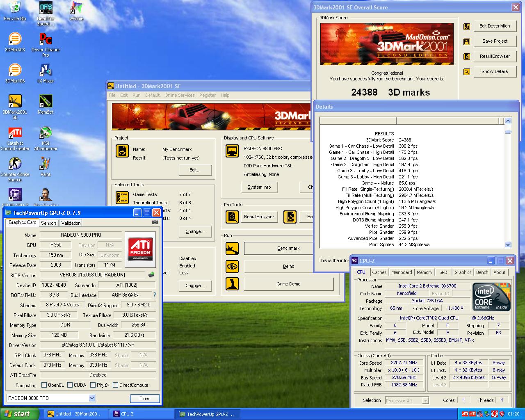Click the project Edit... button in 3DMark2001

(x=195, y=170)
